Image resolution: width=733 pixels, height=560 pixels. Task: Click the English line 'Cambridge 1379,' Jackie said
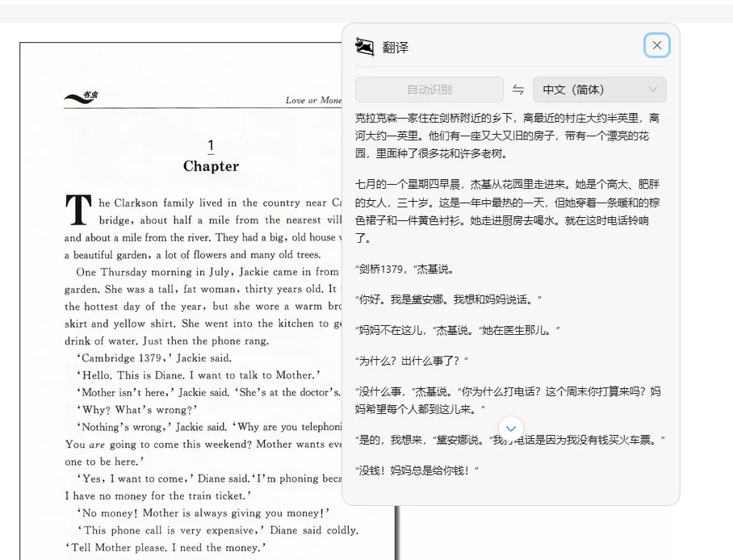point(154,357)
